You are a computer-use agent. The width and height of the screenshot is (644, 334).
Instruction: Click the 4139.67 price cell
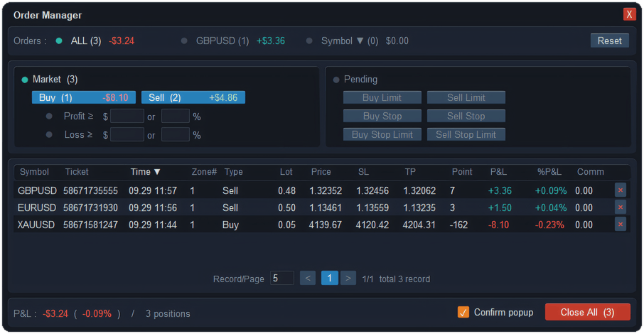[326, 225]
